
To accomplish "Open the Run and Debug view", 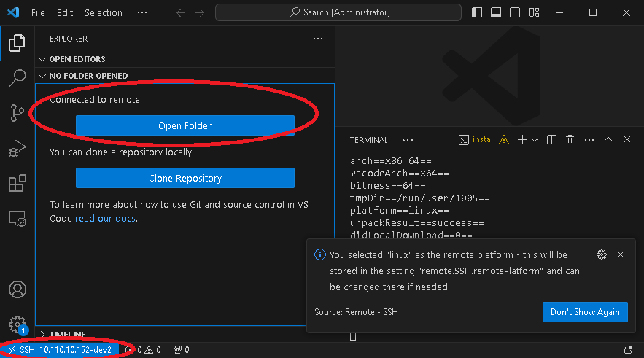I will 18,148.
